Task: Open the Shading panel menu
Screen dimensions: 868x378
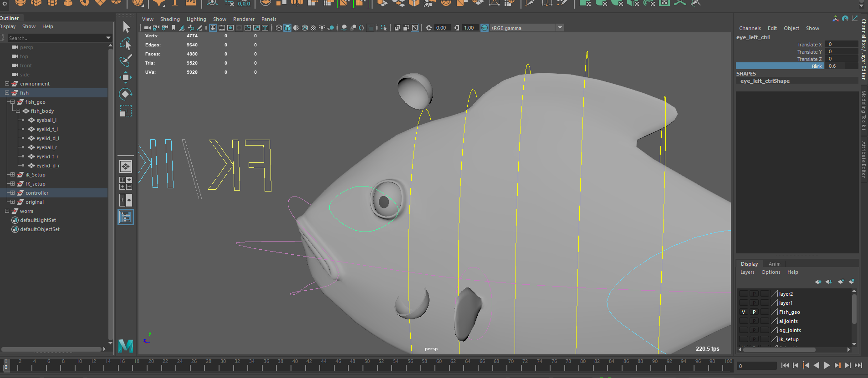Action: 170,19
